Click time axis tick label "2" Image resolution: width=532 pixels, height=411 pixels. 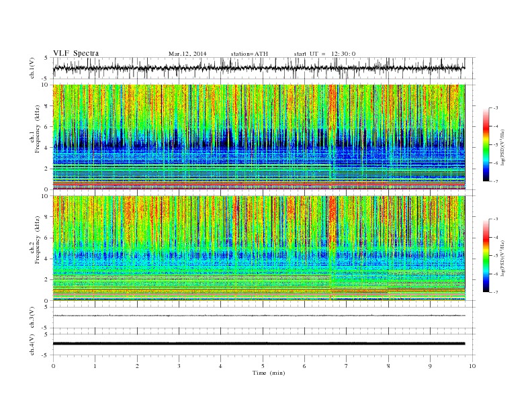(x=137, y=366)
